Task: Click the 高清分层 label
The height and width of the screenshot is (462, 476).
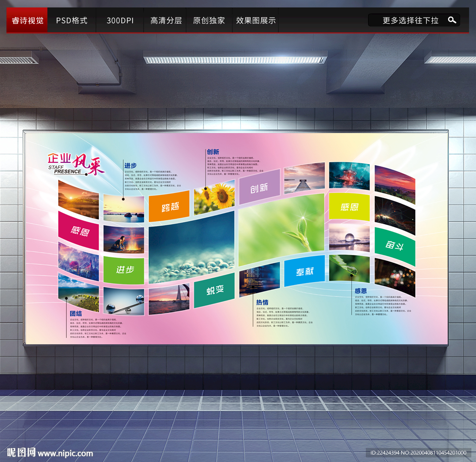Action: [x=165, y=20]
